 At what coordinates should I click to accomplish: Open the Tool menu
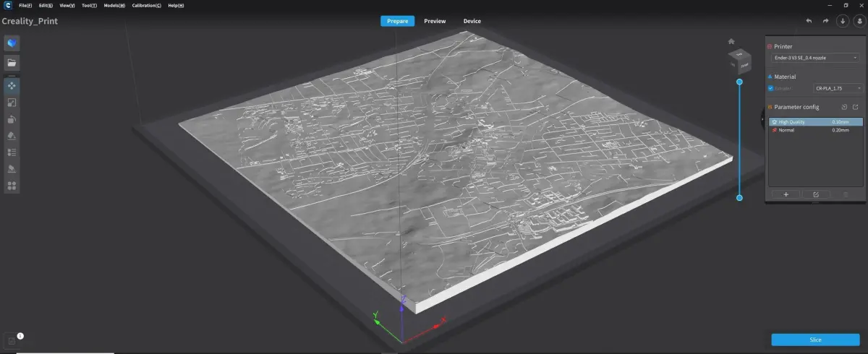tap(90, 5)
